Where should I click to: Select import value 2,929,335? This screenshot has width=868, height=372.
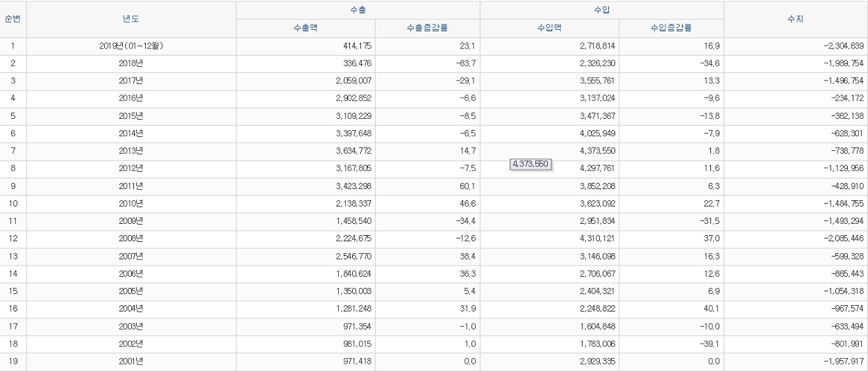click(599, 362)
